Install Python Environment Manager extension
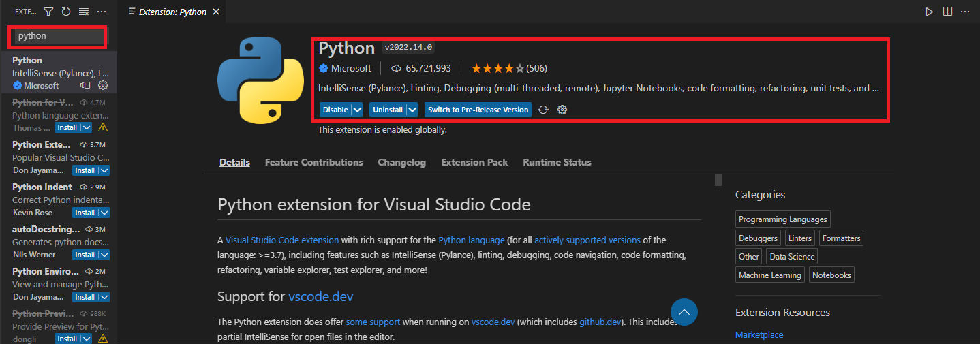Viewport: 980px width, 344px height. pyautogui.click(x=85, y=297)
